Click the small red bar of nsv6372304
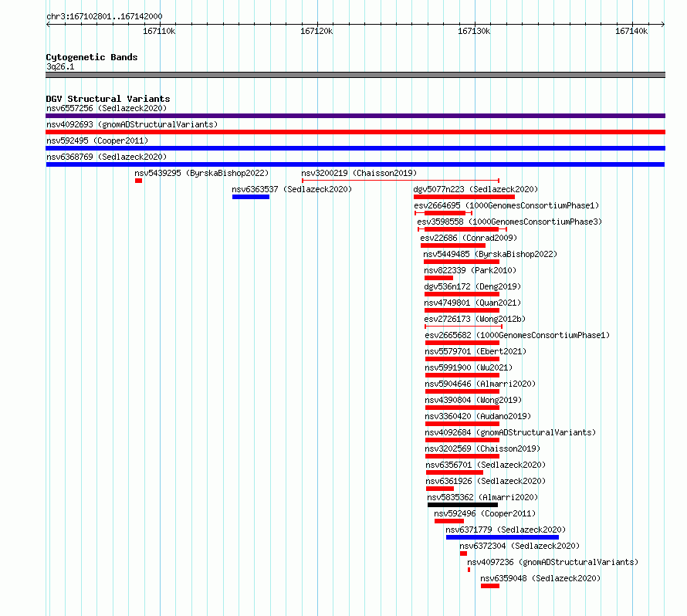 tap(464, 553)
